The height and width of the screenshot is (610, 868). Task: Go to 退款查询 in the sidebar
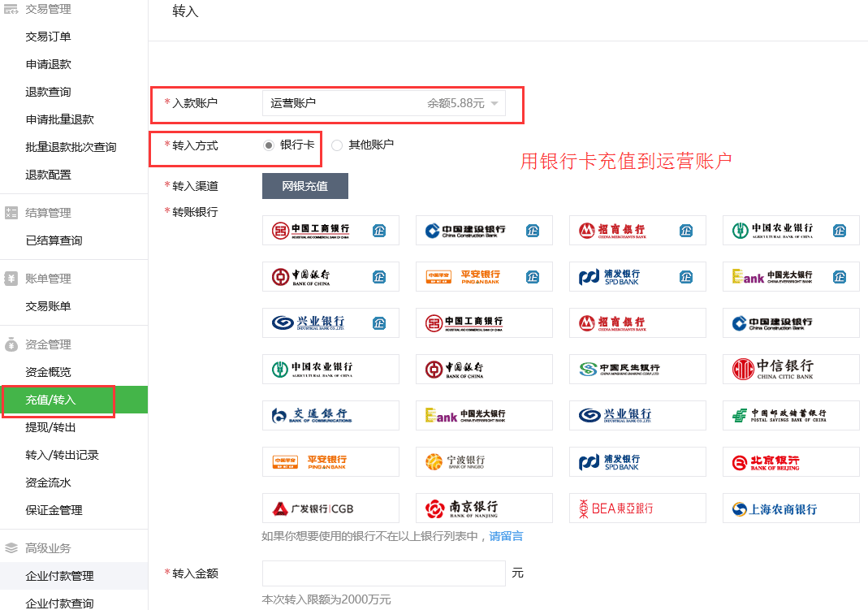click(48, 92)
